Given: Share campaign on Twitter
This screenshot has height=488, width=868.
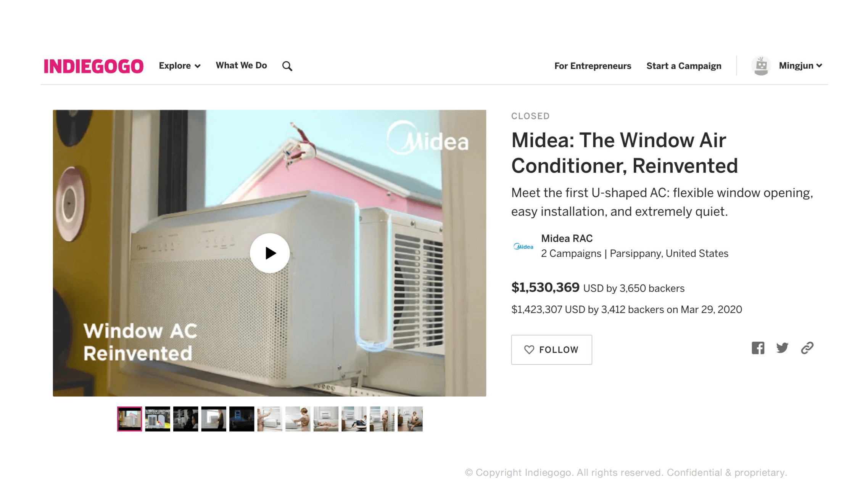Looking at the screenshot, I should pos(782,348).
